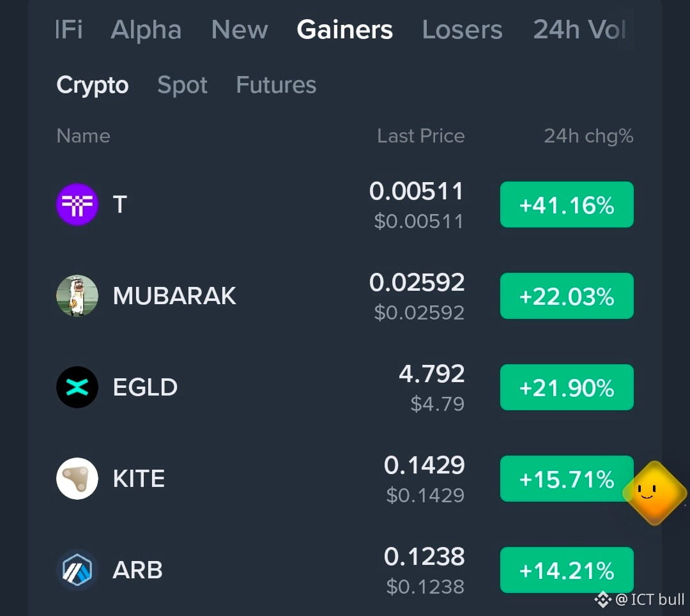690x616 pixels.
Task: Tap the KITE token logo icon
Action: [x=77, y=478]
